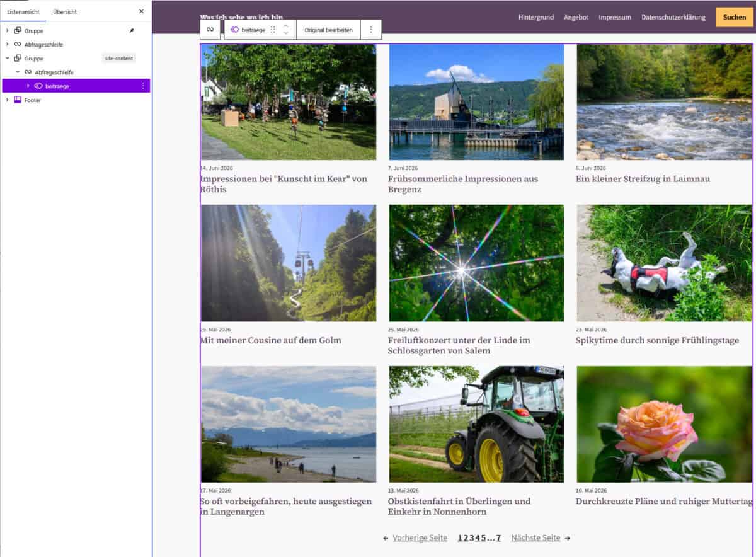Collapse the site-content Gruppe item
756x557 pixels.
7,58
